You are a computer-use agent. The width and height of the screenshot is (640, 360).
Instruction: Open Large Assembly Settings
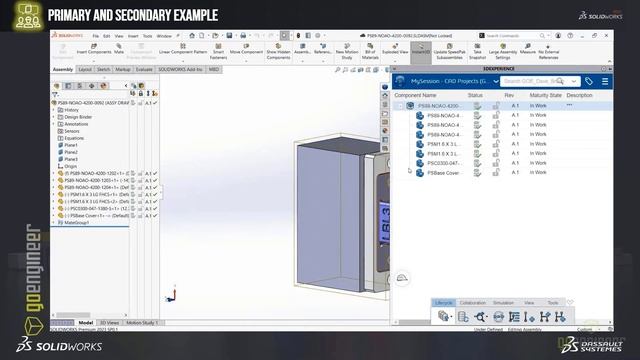[x=503, y=51]
